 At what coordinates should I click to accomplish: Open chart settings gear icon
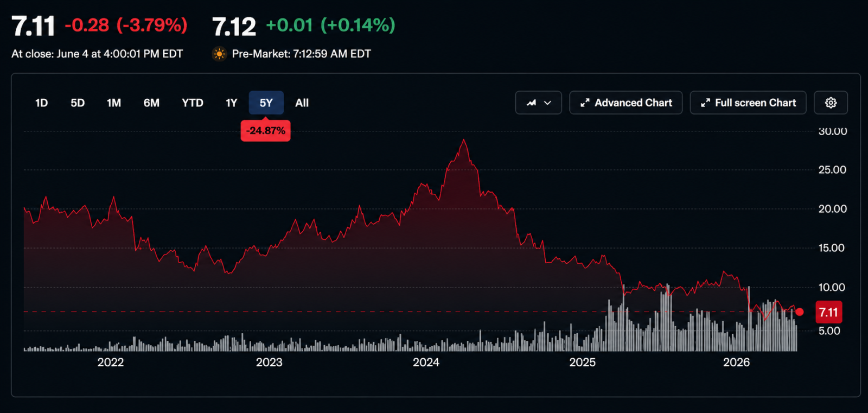click(831, 103)
